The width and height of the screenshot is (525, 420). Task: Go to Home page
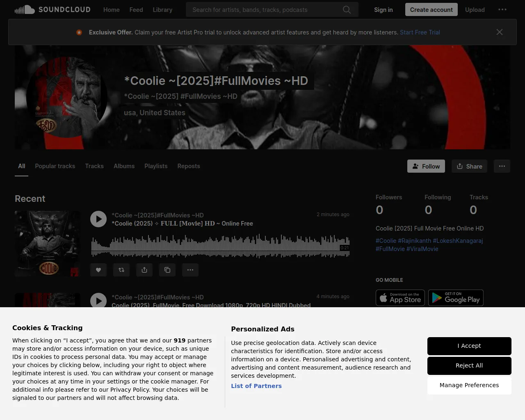112,10
